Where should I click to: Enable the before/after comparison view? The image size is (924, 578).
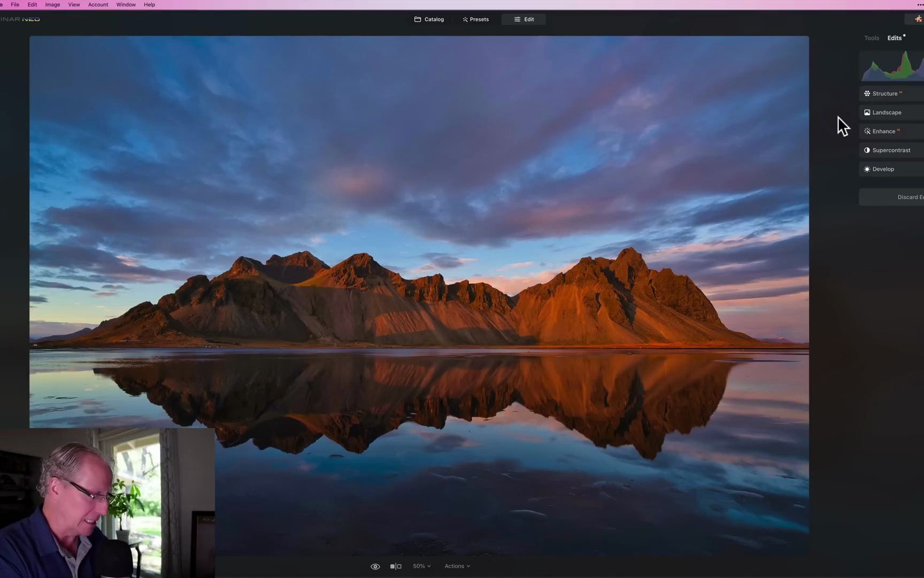(x=395, y=566)
